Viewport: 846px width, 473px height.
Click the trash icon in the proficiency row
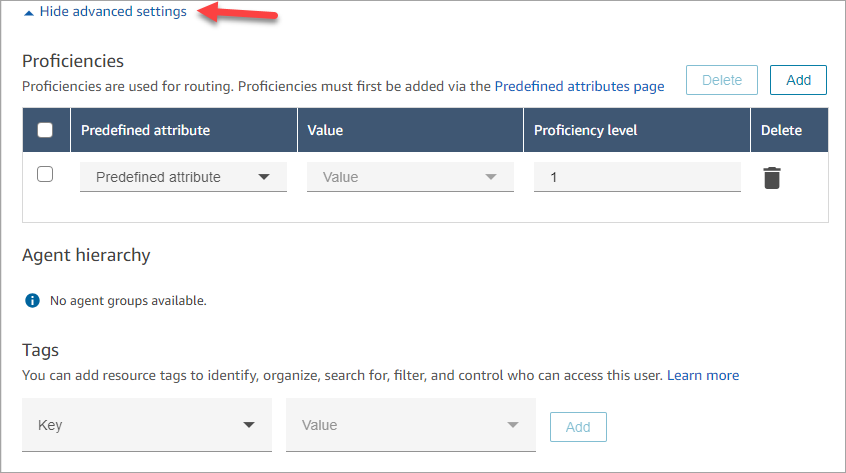point(772,178)
